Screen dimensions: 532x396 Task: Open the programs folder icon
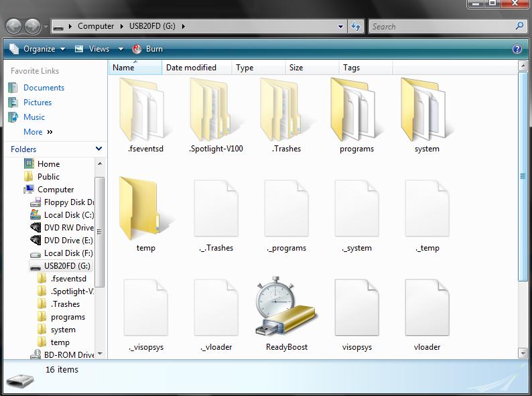click(356, 109)
